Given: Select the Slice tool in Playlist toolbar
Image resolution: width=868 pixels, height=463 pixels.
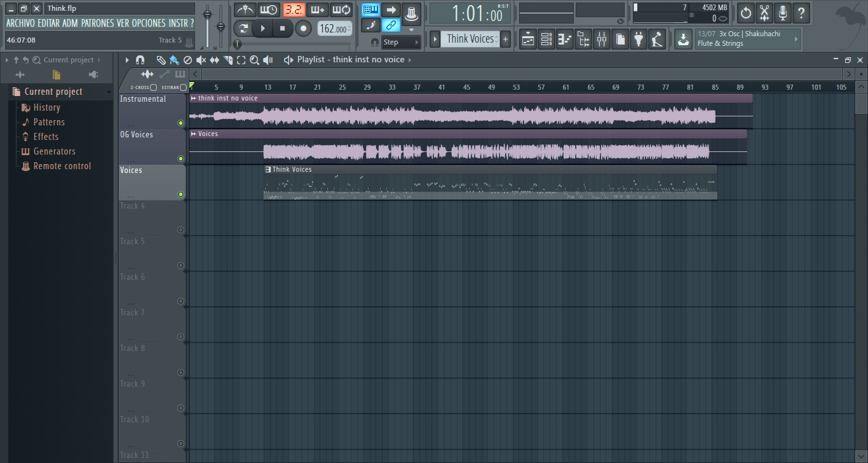Looking at the screenshot, I should point(228,60).
